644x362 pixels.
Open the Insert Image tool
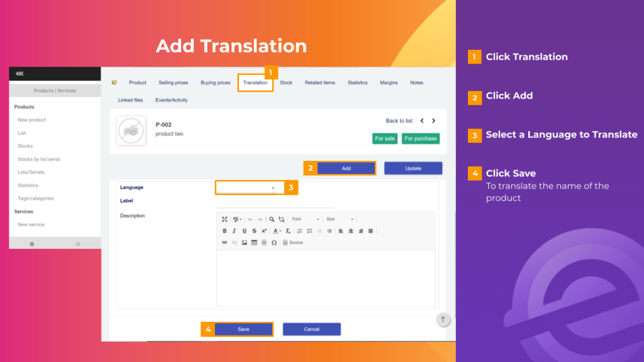coord(244,242)
